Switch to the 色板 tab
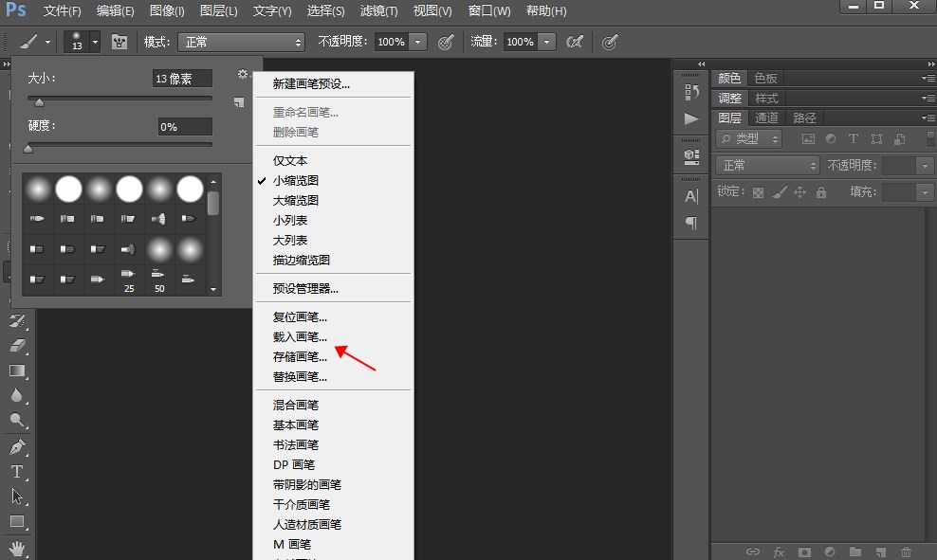 point(765,79)
